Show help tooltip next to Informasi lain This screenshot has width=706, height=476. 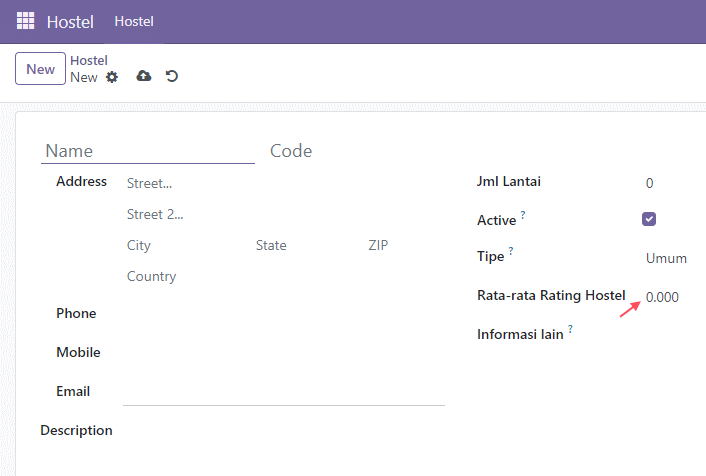pyautogui.click(x=570, y=329)
